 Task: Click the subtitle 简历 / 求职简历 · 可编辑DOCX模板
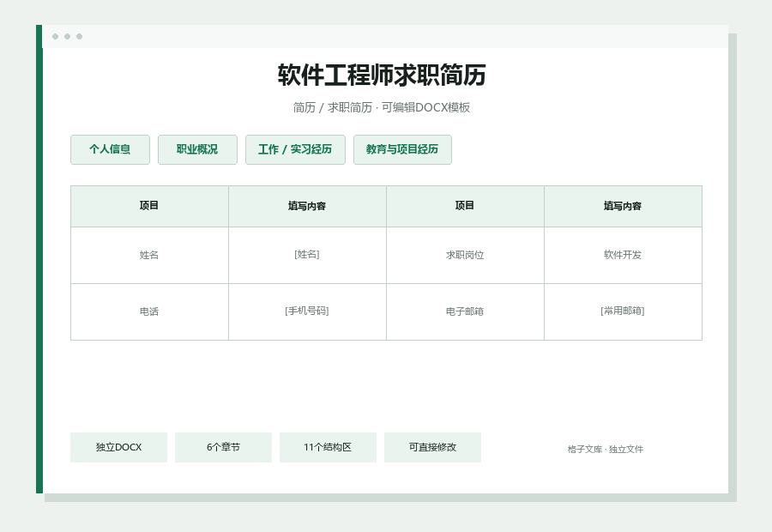pyautogui.click(x=382, y=107)
